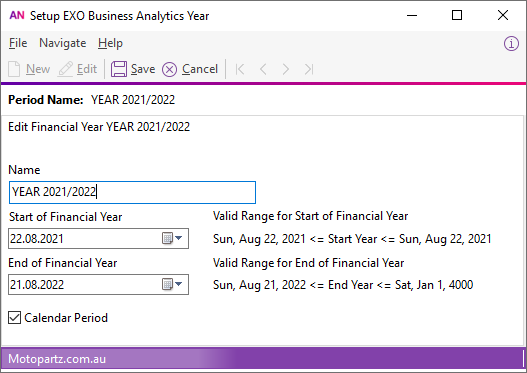
Task: Open End of Financial Year calendar dropdown
Action: pyautogui.click(x=172, y=285)
